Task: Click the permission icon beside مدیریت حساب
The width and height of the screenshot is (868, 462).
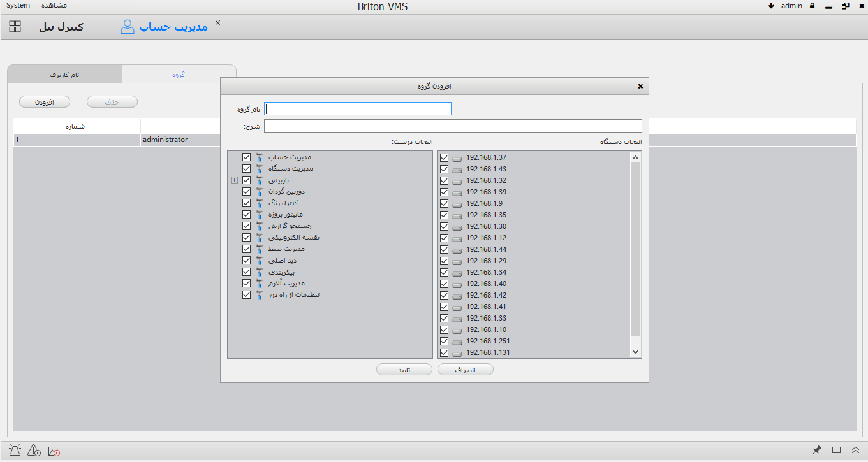Action: [259, 157]
